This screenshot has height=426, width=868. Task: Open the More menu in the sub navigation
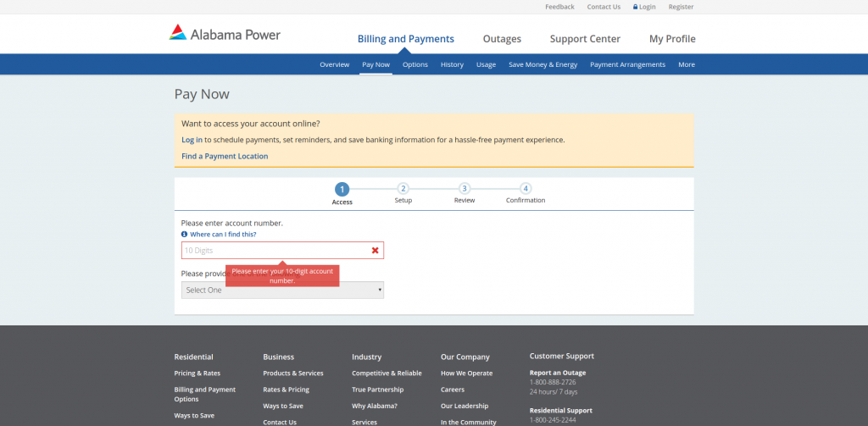[687, 64]
